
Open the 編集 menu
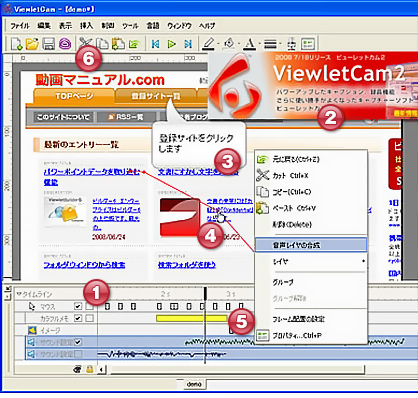(44, 26)
